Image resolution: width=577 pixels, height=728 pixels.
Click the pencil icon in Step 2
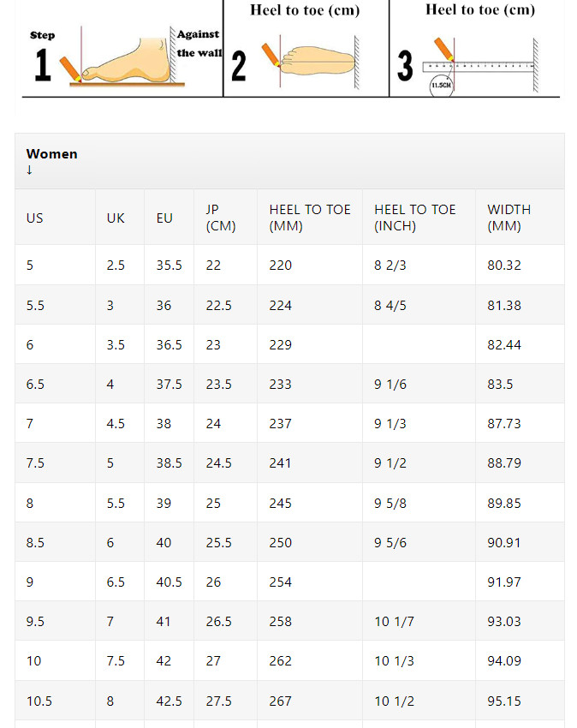[271, 55]
